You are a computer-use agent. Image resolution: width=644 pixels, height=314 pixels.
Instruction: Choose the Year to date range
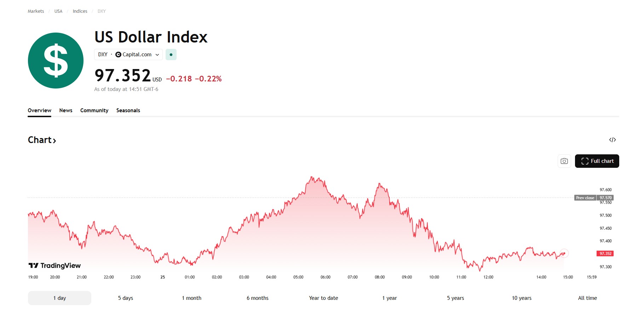[323, 298]
